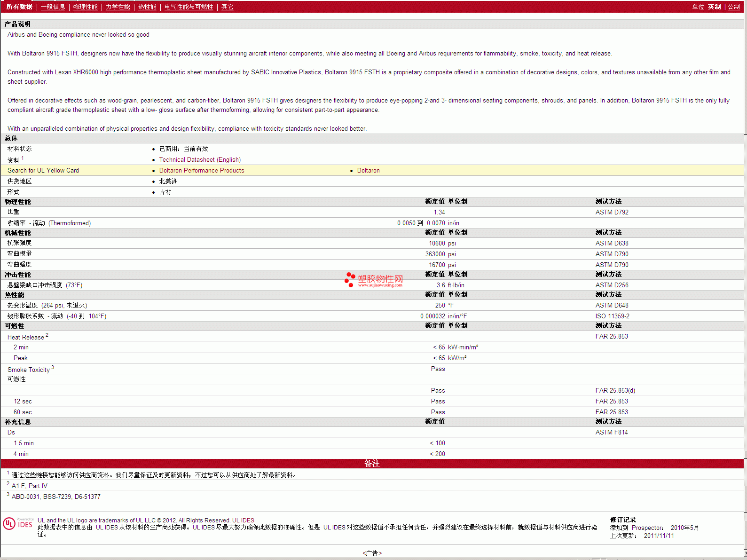Click the 收缩率 流动 row label
This screenshot has width=747, height=560.
(49, 223)
